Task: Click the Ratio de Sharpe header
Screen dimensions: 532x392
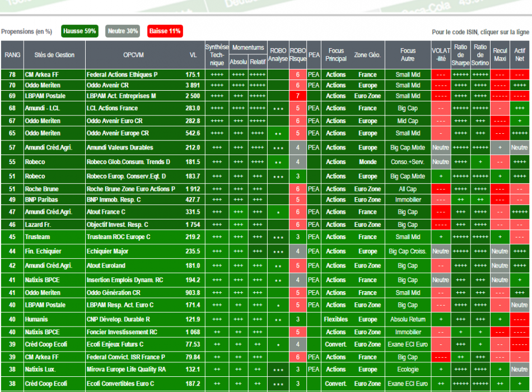Action: coord(460,55)
